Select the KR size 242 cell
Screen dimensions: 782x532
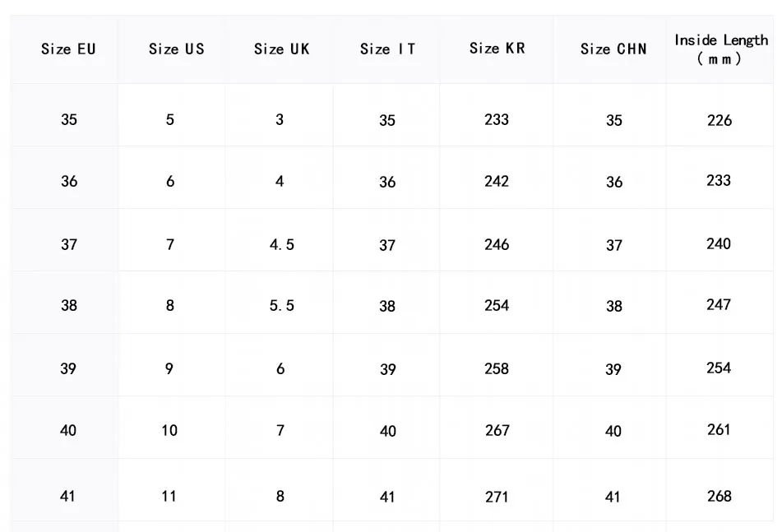coord(497,181)
